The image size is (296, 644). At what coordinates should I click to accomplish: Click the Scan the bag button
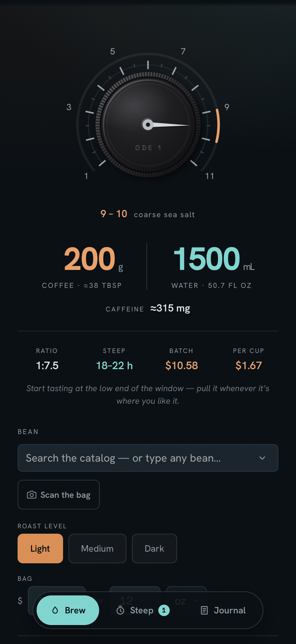[x=59, y=495]
